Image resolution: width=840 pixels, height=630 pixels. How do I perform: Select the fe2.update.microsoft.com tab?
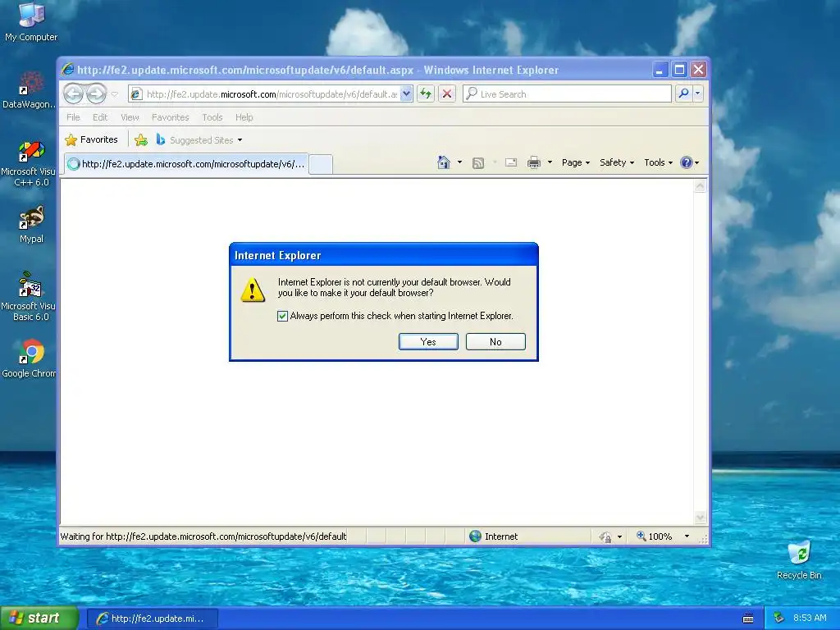tap(186, 164)
